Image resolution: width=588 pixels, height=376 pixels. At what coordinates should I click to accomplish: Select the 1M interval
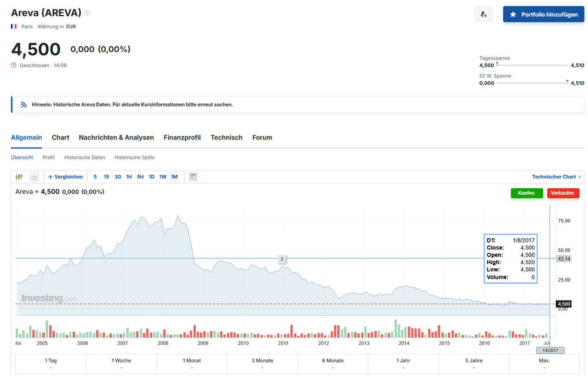tap(174, 177)
